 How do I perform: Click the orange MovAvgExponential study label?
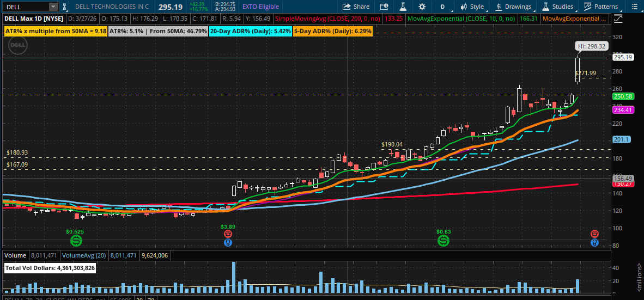[574, 19]
